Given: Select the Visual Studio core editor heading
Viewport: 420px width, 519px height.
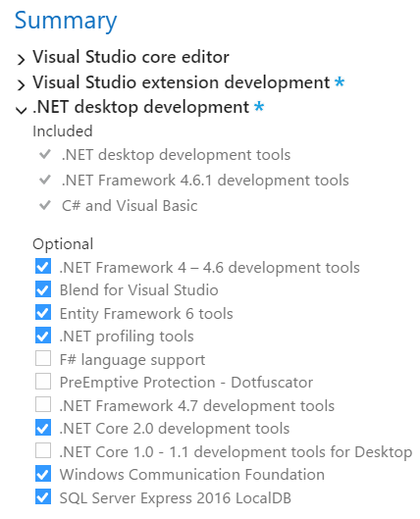Looking at the screenshot, I should point(131,57).
